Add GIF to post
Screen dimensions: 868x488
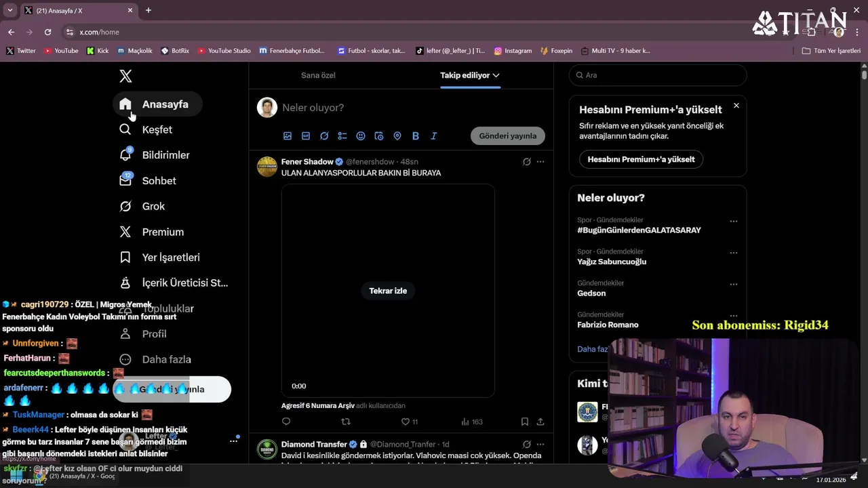pyautogui.click(x=306, y=136)
